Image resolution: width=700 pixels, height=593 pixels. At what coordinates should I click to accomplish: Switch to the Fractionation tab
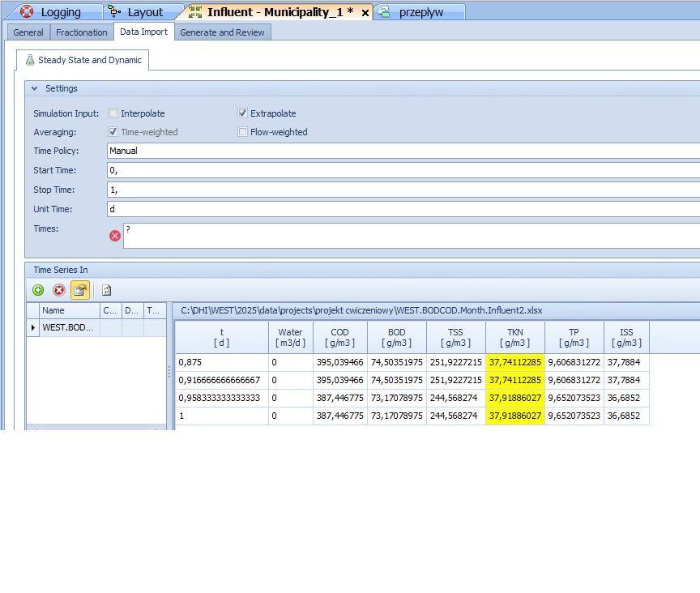coord(81,32)
